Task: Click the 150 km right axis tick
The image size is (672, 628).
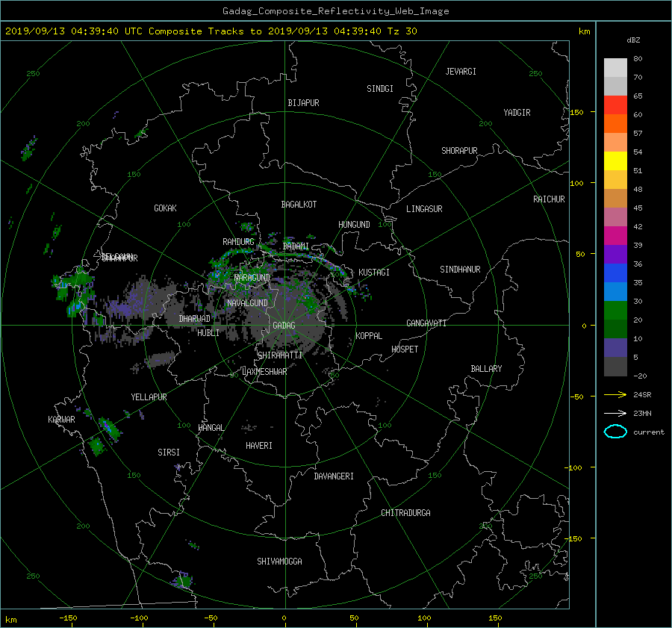Action: pos(576,112)
